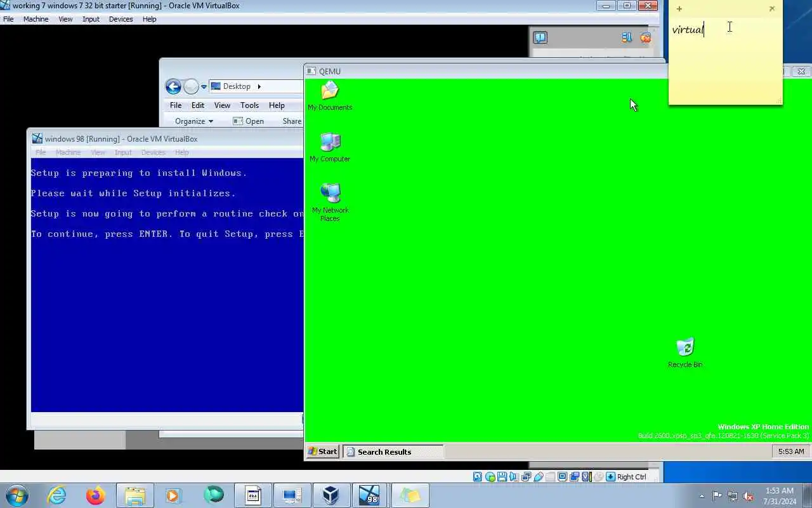Show hidden tray icons arrow
The height and width of the screenshot is (508, 812).
(702, 496)
